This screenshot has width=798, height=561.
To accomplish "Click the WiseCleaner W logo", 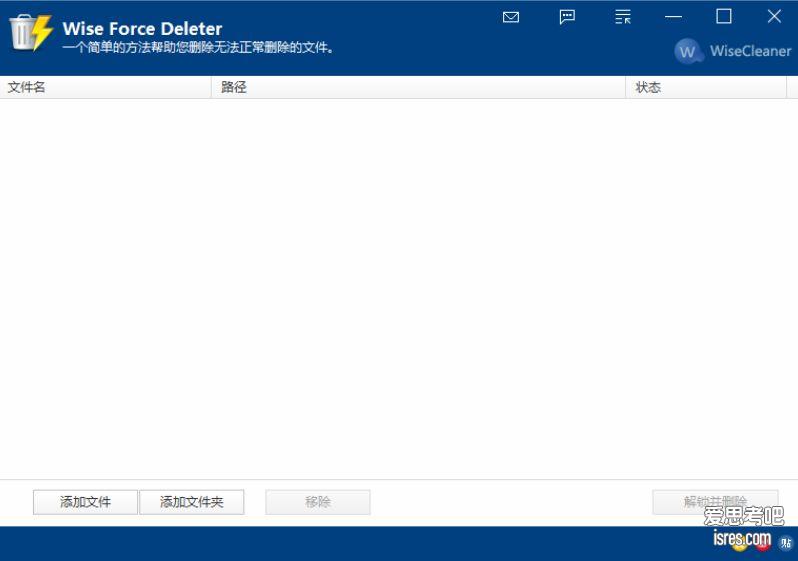I will coord(688,51).
